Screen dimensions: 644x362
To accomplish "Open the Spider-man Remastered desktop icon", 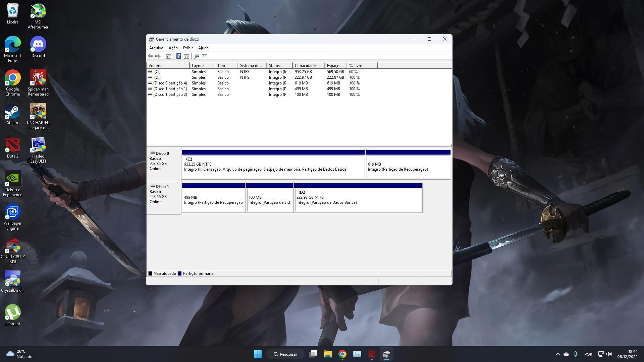I will [x=38, y=83].
